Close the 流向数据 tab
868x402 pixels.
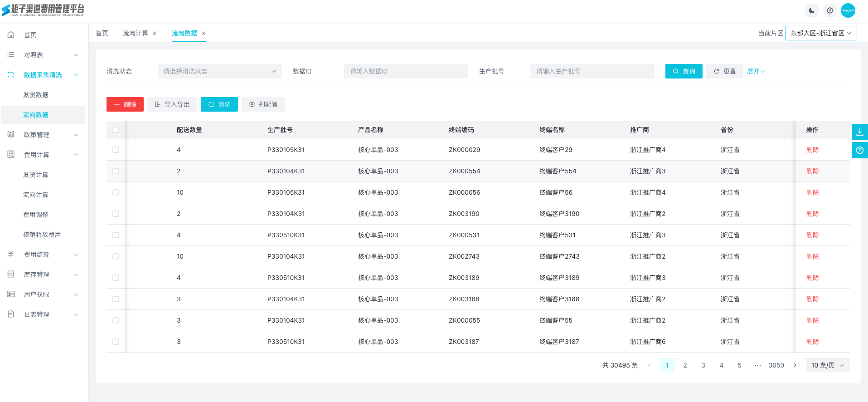(204, 33)
